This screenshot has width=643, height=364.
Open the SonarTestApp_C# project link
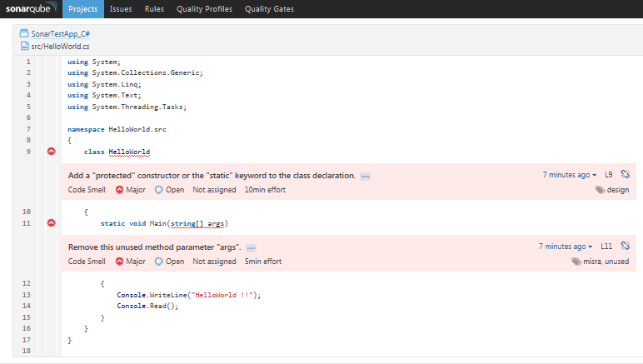pos(60,34)
